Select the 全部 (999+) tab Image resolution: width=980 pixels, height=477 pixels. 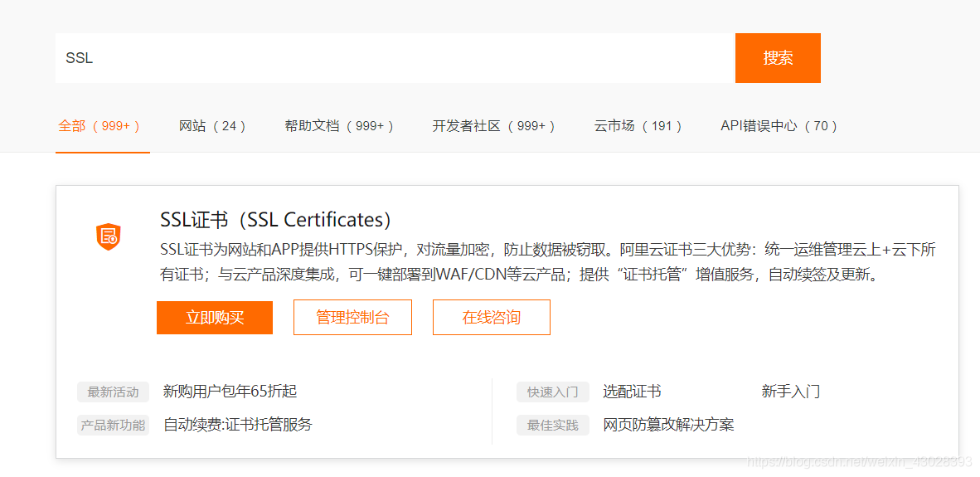click(99, 126)
